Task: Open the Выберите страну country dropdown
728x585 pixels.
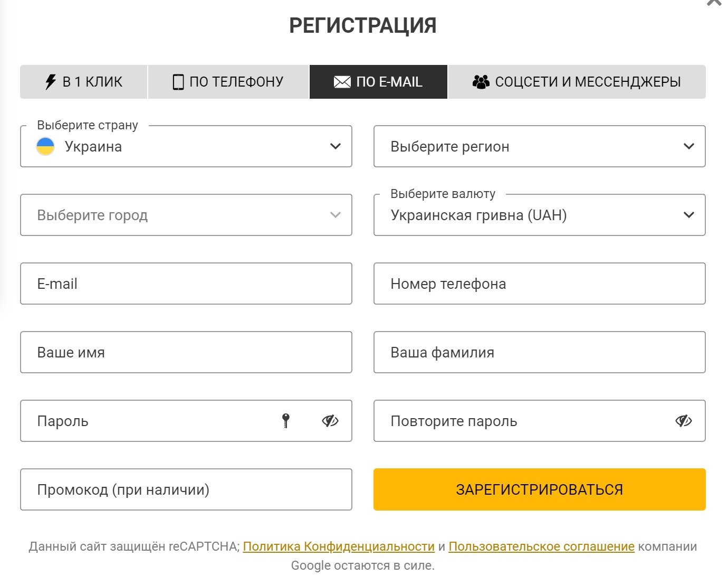Action: (x=186, y=146)
